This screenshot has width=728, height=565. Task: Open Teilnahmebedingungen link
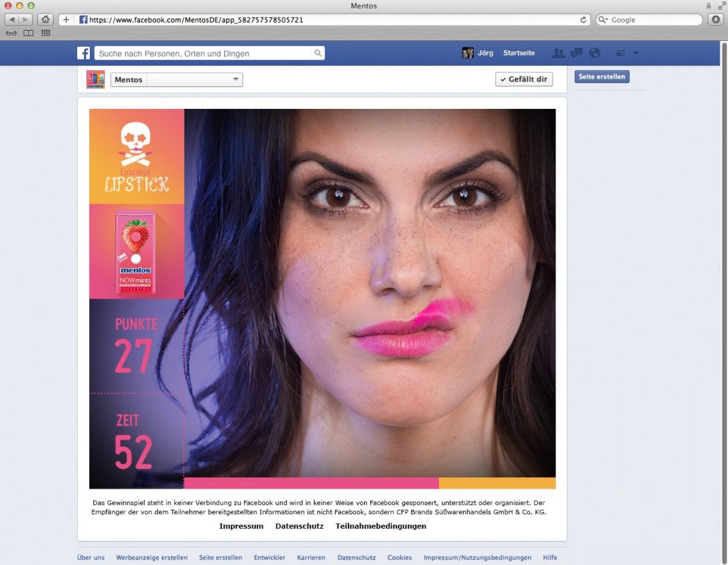[381, 526]
